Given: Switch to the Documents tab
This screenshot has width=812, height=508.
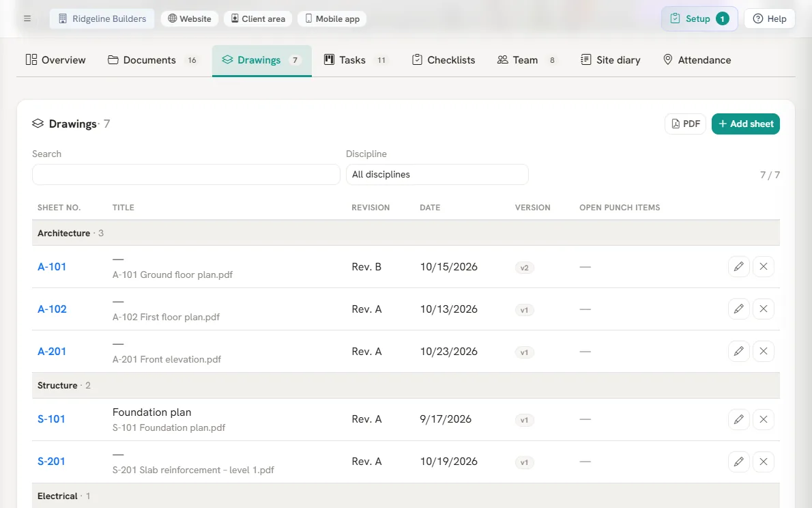Looking at the screenshot, I should (153, 60).
